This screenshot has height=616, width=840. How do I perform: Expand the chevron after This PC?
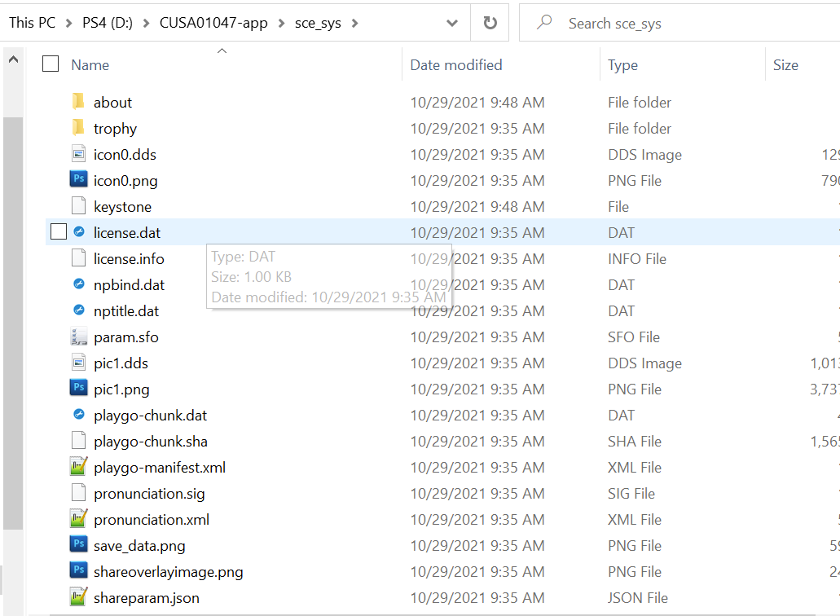[68, 23]
